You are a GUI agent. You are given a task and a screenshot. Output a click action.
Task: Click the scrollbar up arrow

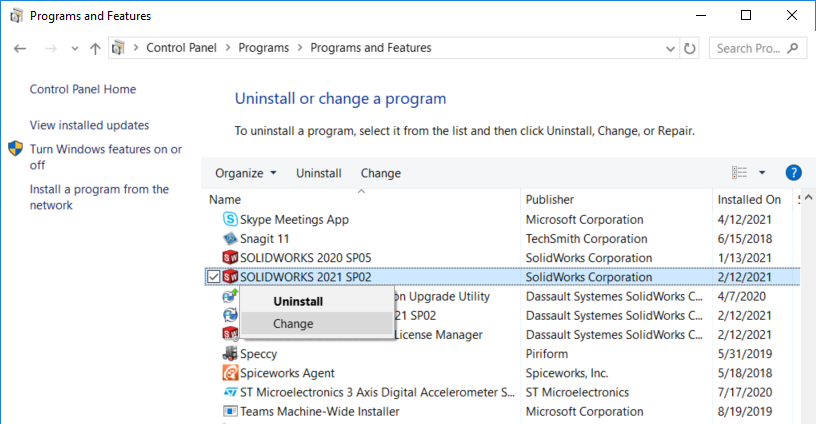pyautogui.click(x=808, y=198)
